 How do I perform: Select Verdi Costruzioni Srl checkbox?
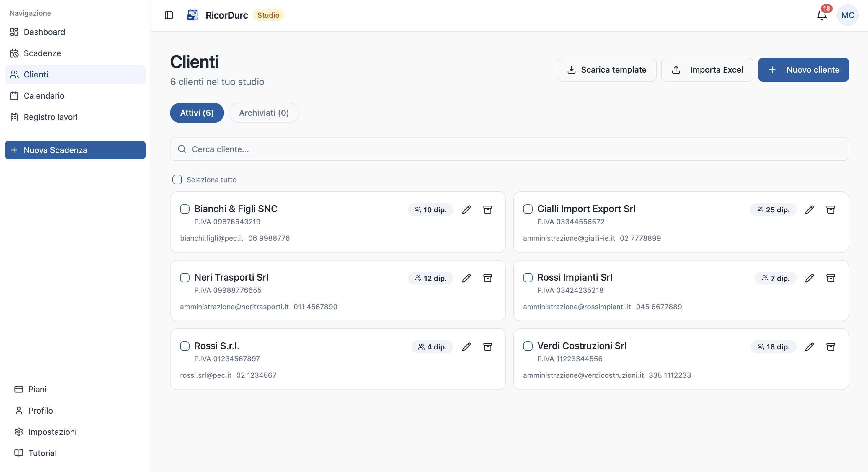(528, 346)
